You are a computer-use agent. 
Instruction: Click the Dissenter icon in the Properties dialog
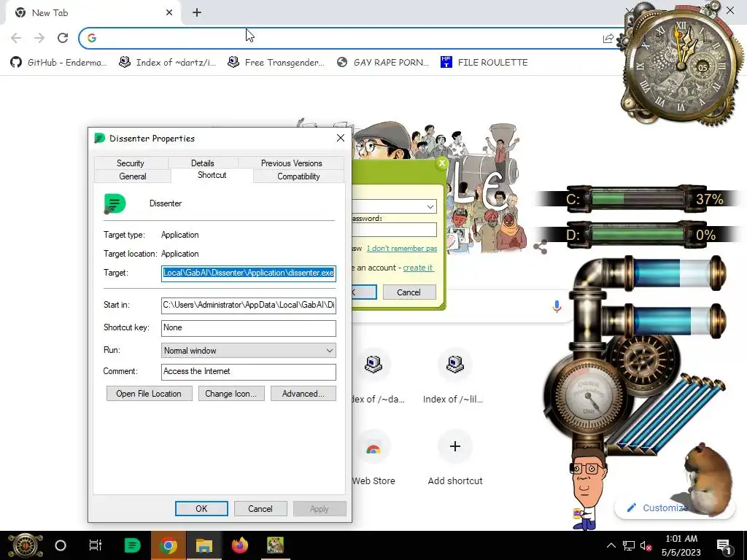(x=115, y=204)
